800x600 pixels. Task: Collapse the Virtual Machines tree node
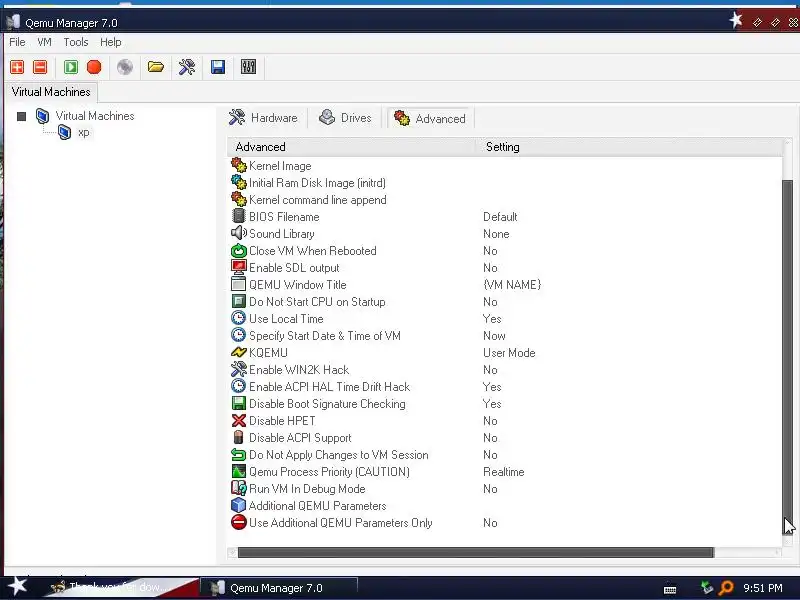pos(21,116)
